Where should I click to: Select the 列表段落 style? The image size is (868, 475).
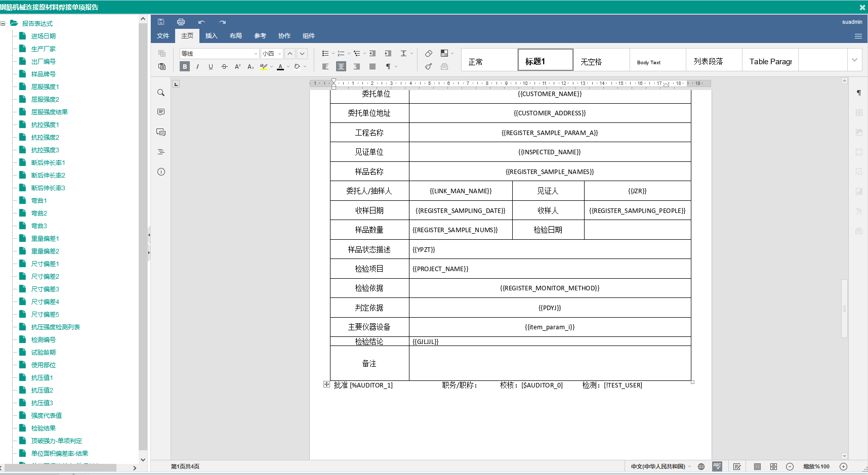[714, 60]
